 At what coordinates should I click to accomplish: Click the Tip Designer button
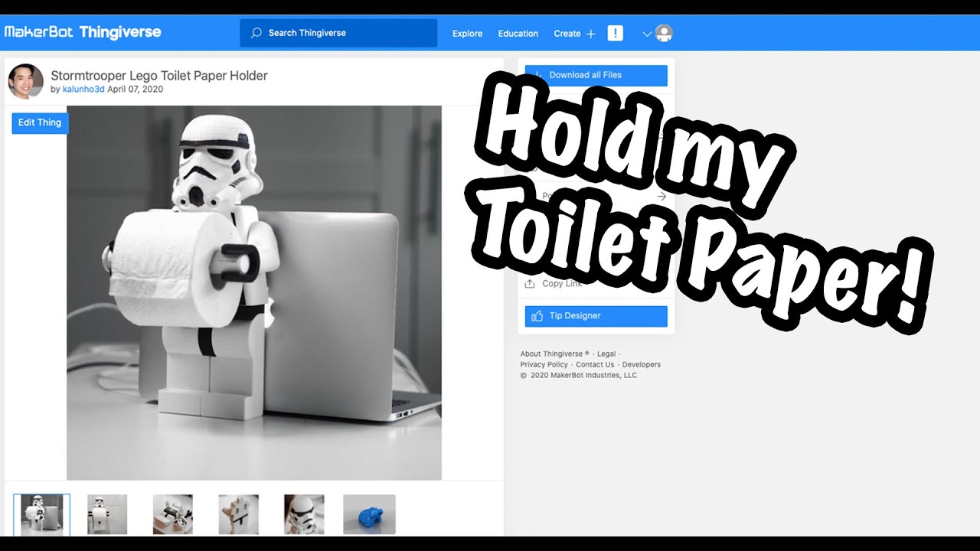pyautogui.click(x=596, y=316)
